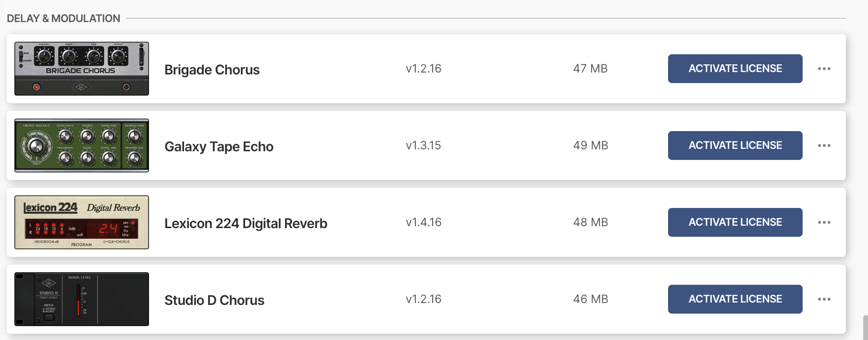Open the Lexicon 224 three-dot menu
The image size is (868, 340).
(824, 222)
